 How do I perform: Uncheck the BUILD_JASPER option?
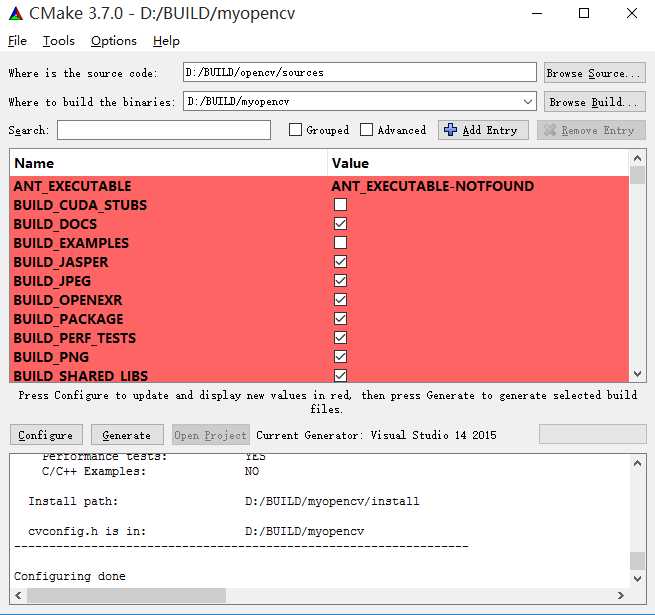click(340, 262)
